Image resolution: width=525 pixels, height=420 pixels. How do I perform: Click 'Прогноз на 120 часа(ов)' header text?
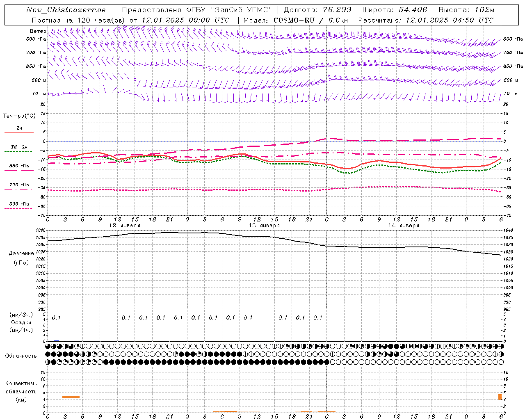(79, 20)
